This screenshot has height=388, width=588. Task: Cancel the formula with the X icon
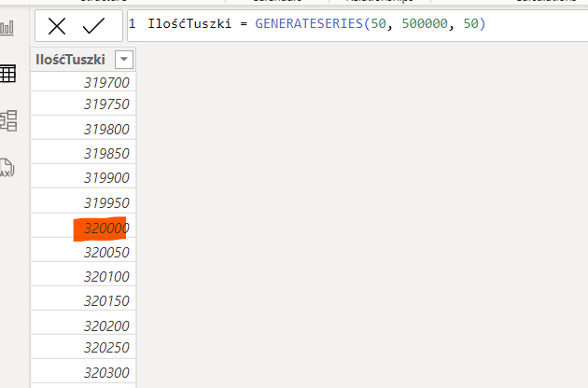57,26
